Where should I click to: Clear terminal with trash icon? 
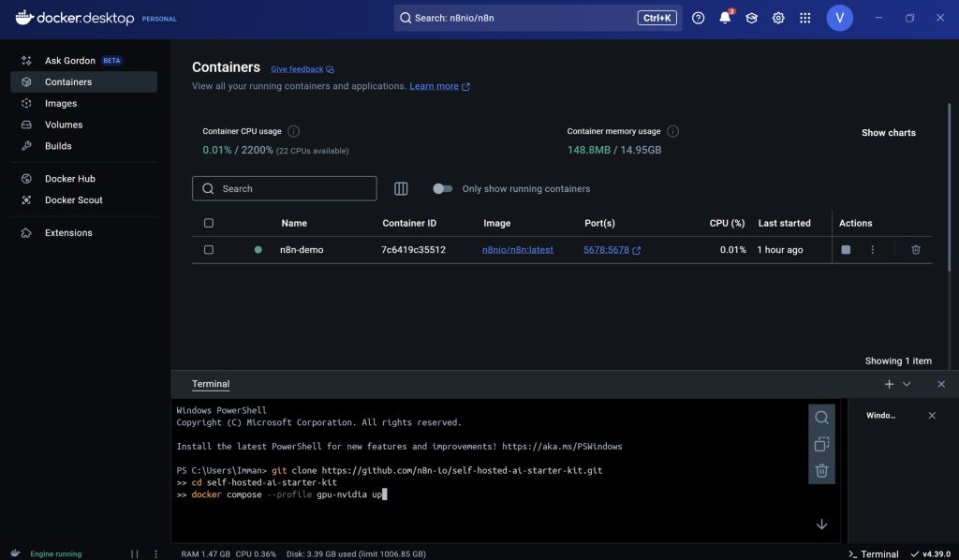[x=821, y=471]
